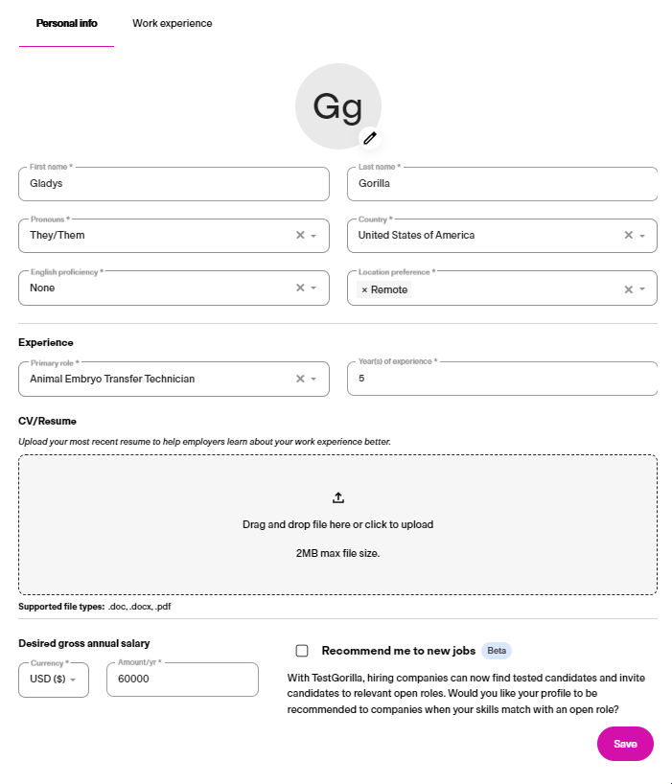Select the Personal info tab
This screenshot has width=672, height=784.
pyautogui.click(x=66, y=24)
